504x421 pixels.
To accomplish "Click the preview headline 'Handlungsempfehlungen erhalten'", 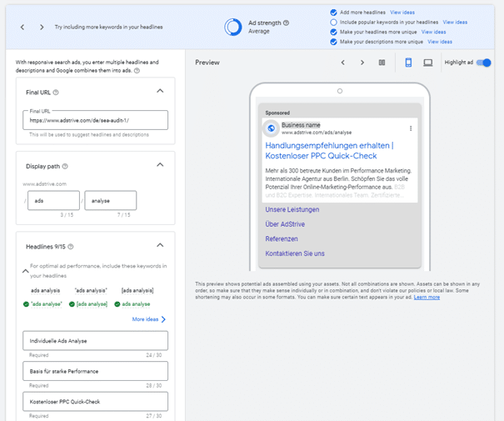I will point(327,146).
